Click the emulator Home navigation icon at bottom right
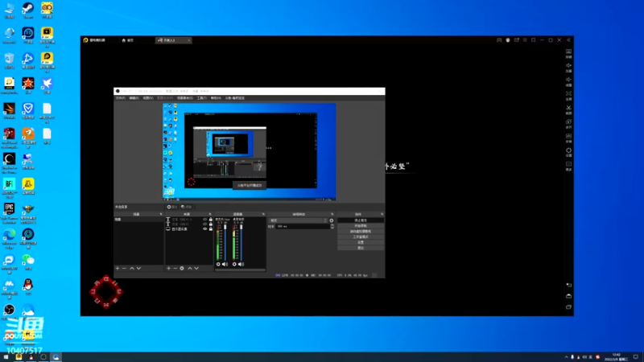Image resolution: width=644 pixels, height=362 pixels. click(x=568, y=296)
